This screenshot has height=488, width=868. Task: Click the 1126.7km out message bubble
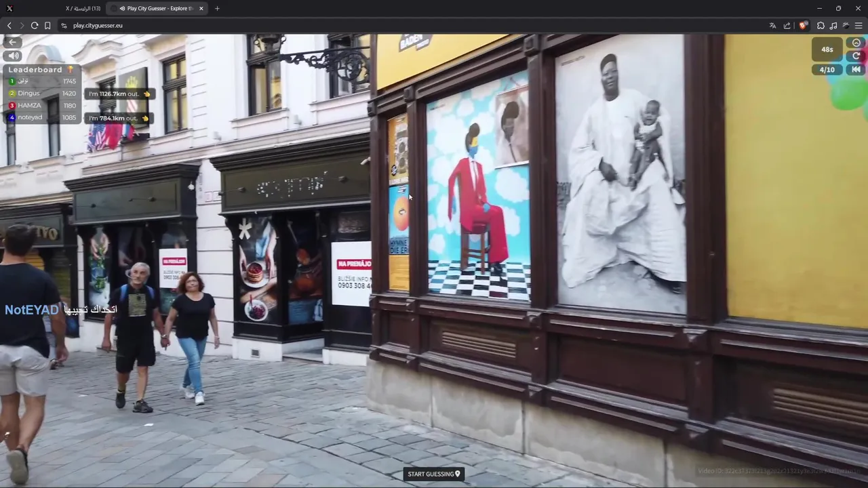(x=119, y=94)
